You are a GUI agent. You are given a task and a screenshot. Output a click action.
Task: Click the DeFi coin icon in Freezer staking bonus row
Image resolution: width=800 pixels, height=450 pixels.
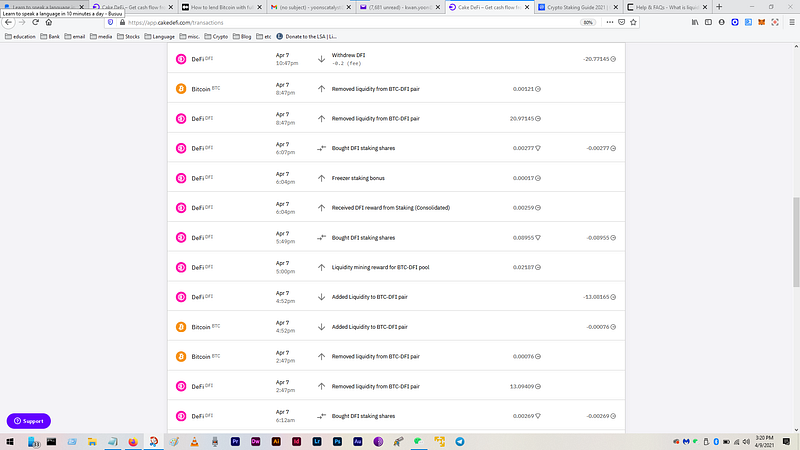click(x=181, y=178)
